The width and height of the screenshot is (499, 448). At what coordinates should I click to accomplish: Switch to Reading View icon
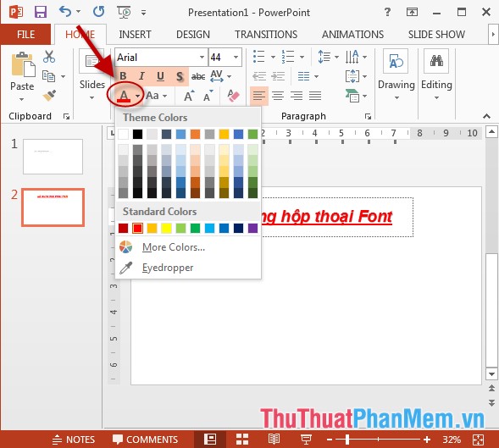coord(274,440)
